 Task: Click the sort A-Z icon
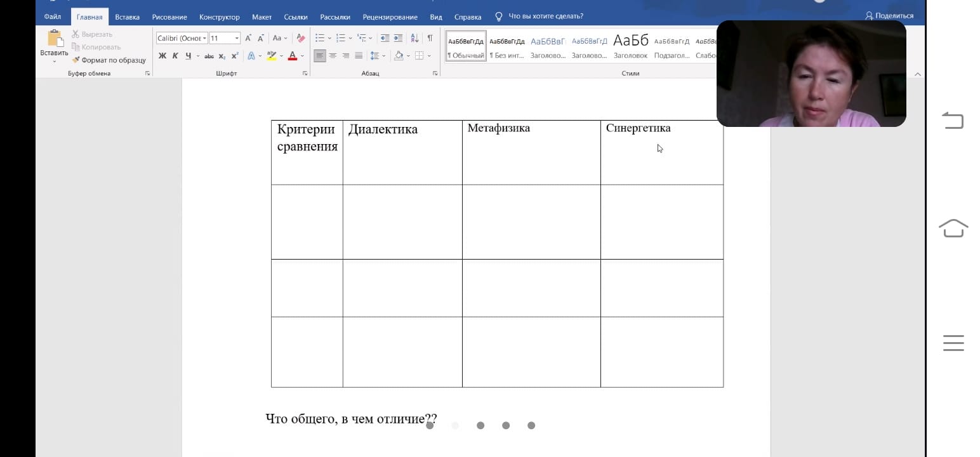tap(414, 38)
